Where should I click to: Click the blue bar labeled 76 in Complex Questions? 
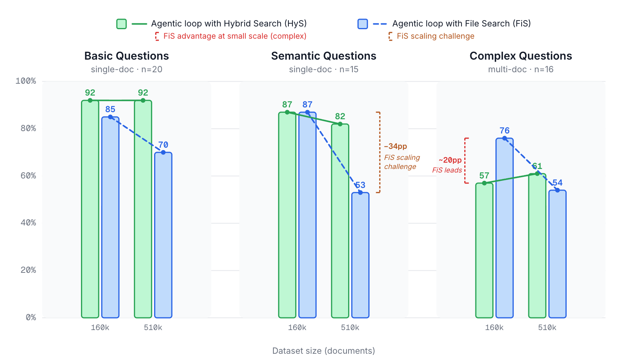pos(505,229)
